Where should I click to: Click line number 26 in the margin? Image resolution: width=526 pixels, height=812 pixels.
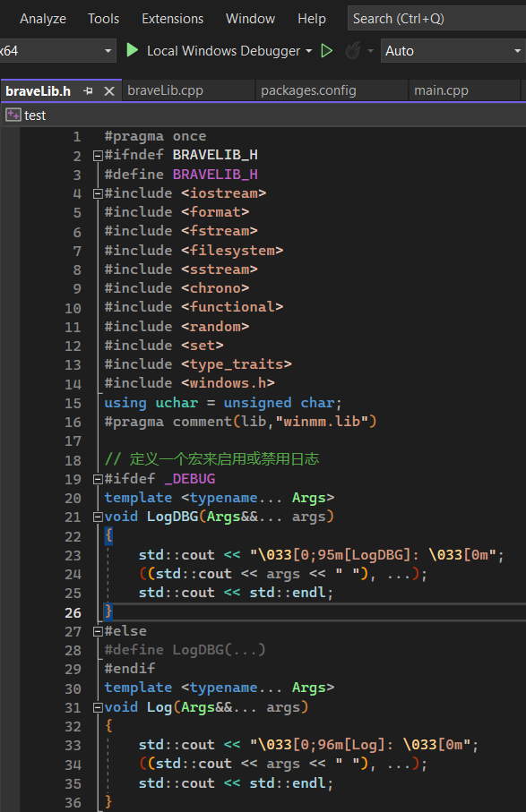pos(73,612)
